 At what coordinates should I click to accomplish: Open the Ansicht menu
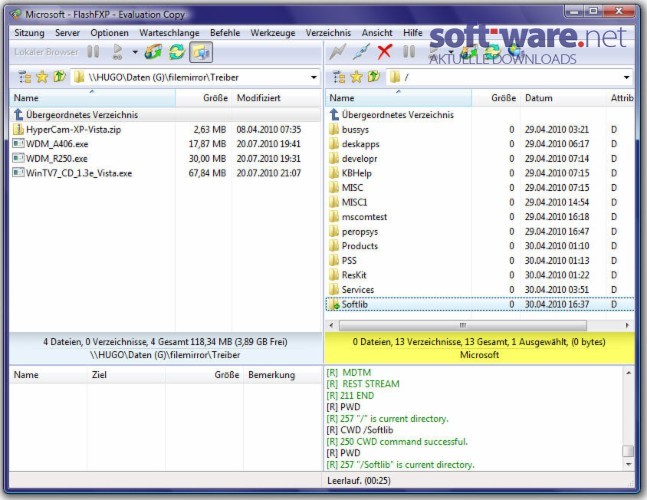click(377, 33)
